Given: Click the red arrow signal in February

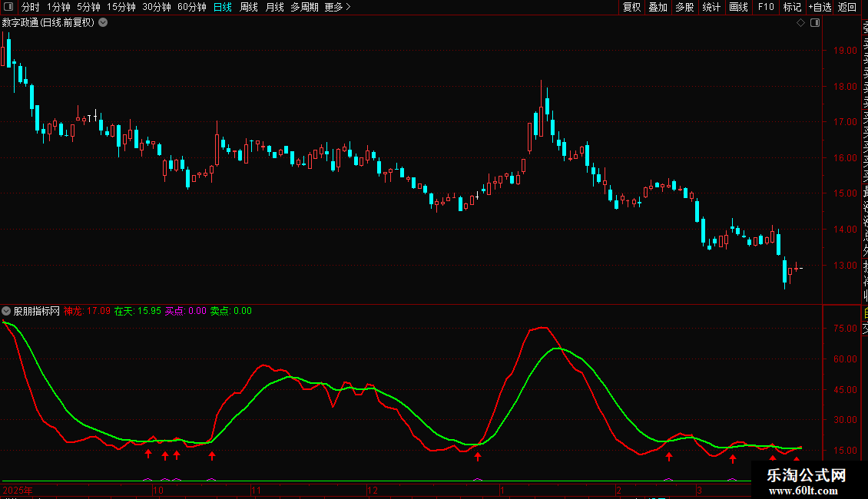Looking at the screenshot, I should click(669, 457).
